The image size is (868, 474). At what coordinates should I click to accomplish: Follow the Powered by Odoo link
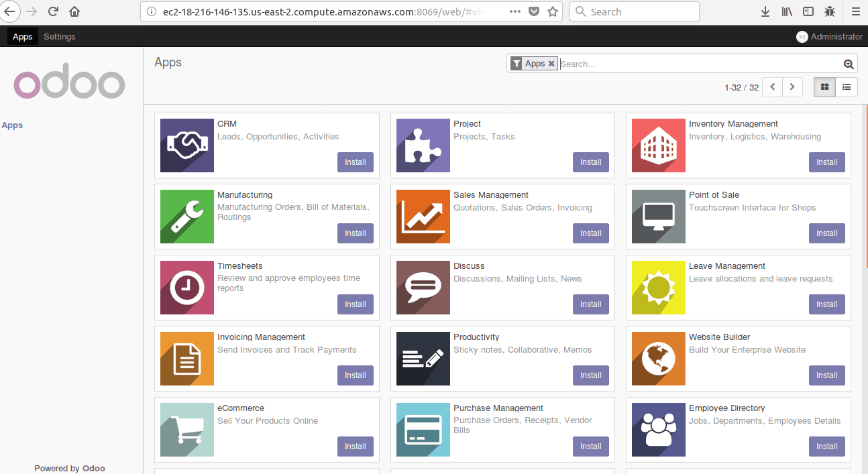click(x=94, y=469)
